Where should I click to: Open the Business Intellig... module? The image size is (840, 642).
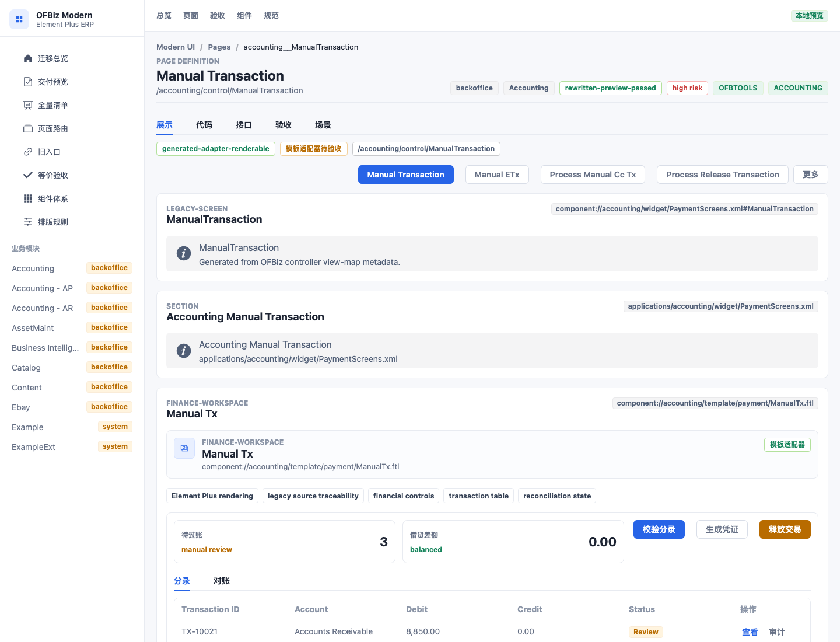[72, 348]
